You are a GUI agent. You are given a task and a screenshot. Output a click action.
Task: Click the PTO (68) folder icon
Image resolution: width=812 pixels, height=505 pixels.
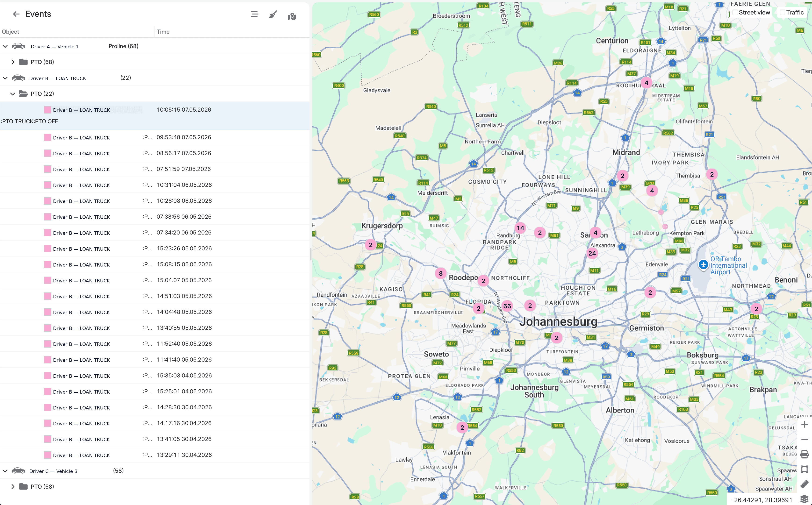23,62
